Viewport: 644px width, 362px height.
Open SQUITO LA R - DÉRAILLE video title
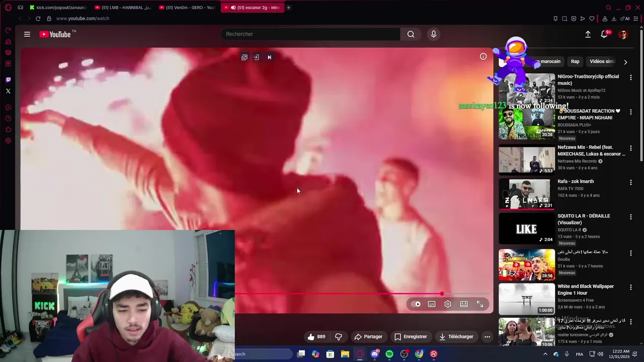pos(584,219)
